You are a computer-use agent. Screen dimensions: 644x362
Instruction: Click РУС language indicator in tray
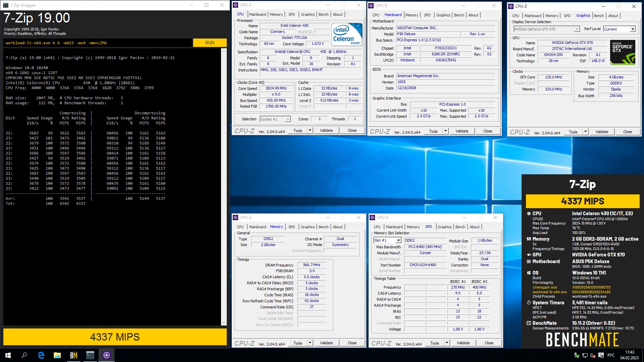611,355
